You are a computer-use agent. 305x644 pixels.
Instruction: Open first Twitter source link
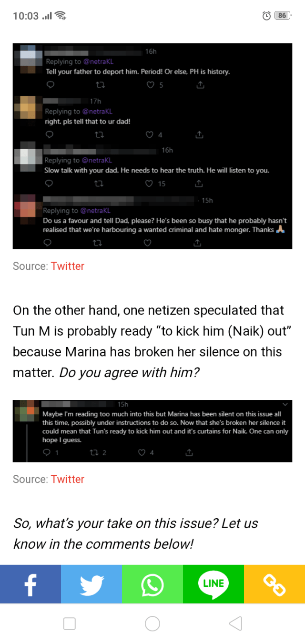68,266
